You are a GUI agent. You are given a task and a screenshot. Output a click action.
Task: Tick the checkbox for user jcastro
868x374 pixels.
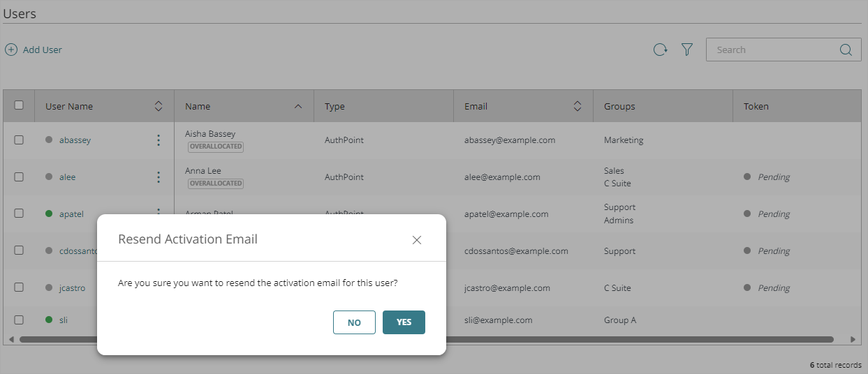pos(19,287)
